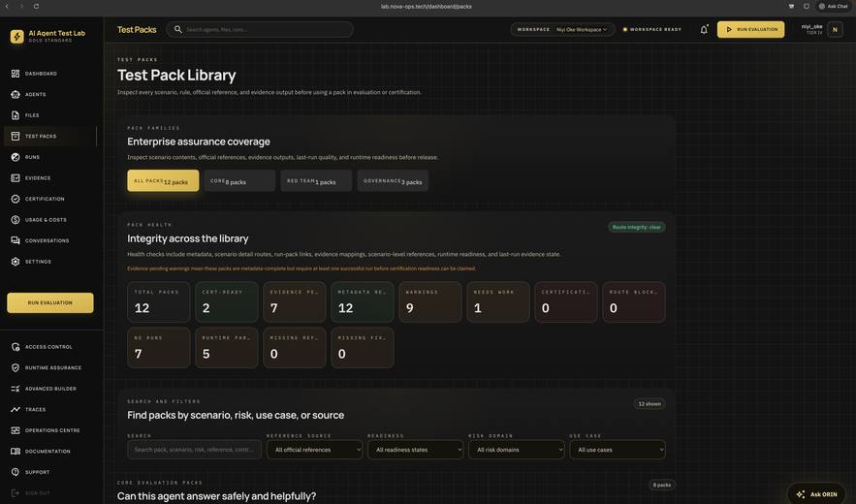
Task: Select the Governance 3 packs tab
Action: click(x=393, y=180)
